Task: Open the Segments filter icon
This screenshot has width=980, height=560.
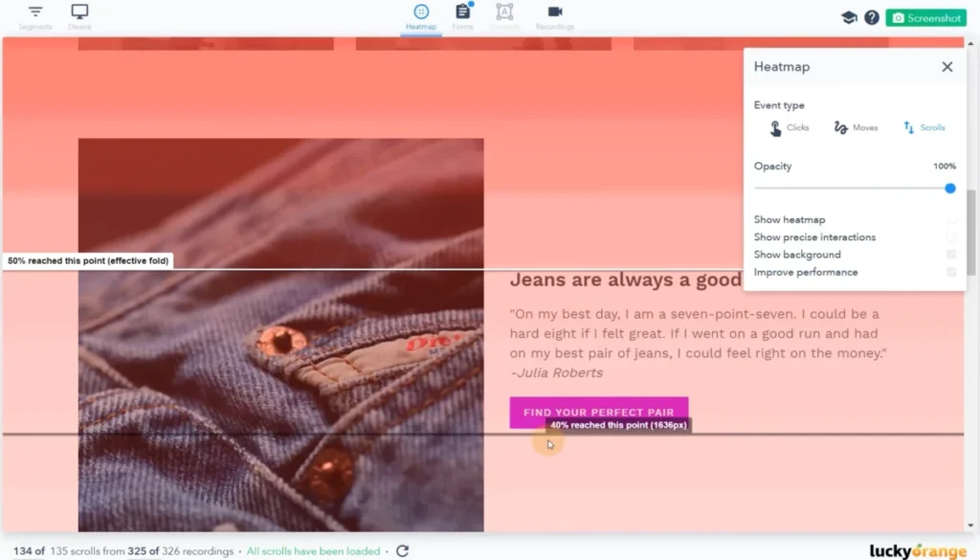Action: (x=35, y=11)
